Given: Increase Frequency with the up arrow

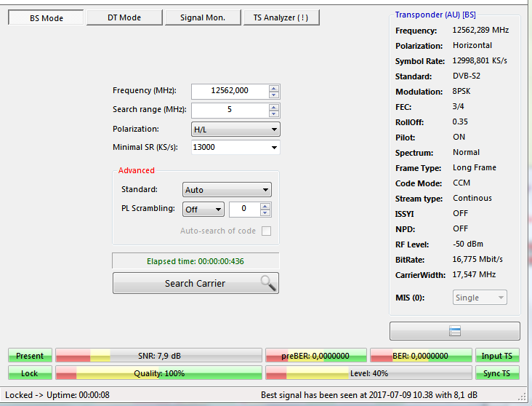Looking at the screenshot, I should [x=274, y=88].
